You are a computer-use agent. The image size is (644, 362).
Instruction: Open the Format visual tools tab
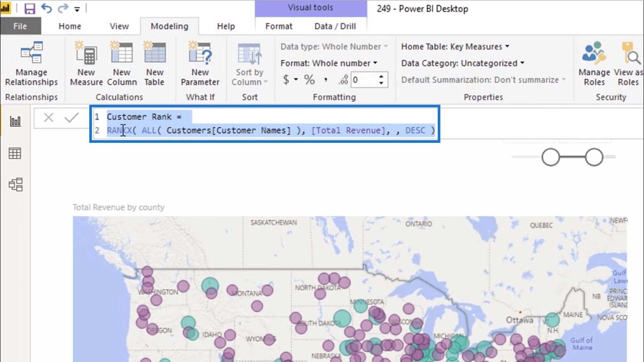pyautogui.click(x=279, y=26)
